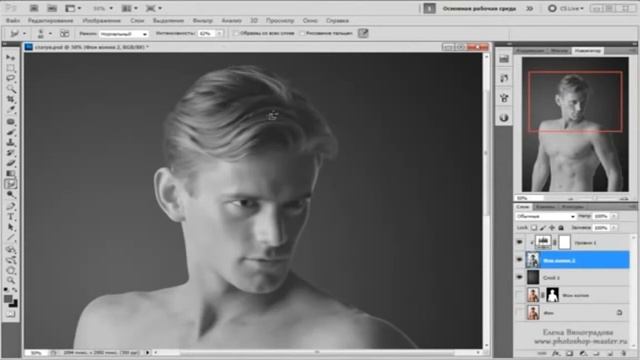Select the Eyedropper tool
The width and height of the screenshot is (640, 360).
[x=11, y=110]
